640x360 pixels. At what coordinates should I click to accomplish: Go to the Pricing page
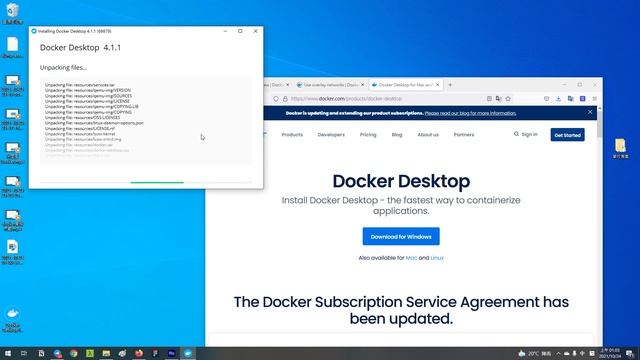click(368, 135)
